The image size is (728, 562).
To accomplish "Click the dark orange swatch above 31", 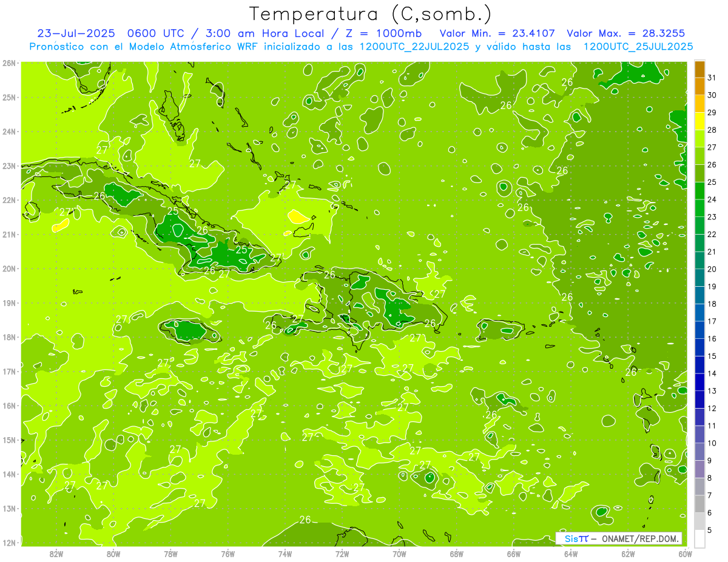I will [699, 69].
